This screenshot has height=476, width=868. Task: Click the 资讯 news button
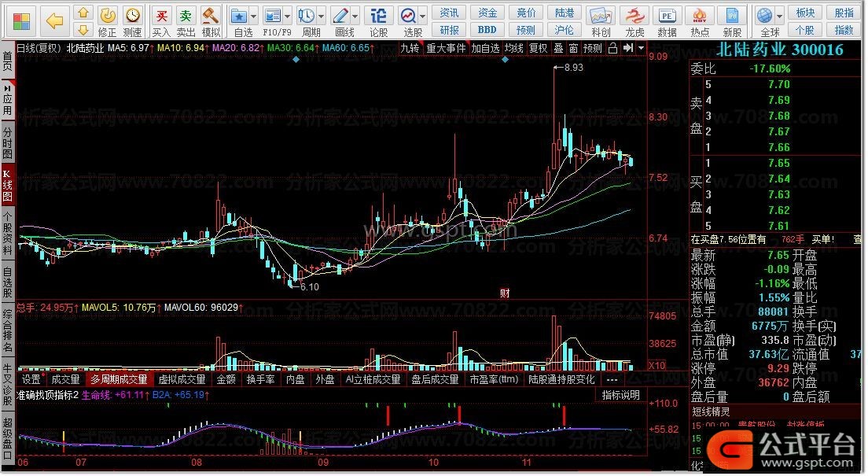click(x=449, y=13)
